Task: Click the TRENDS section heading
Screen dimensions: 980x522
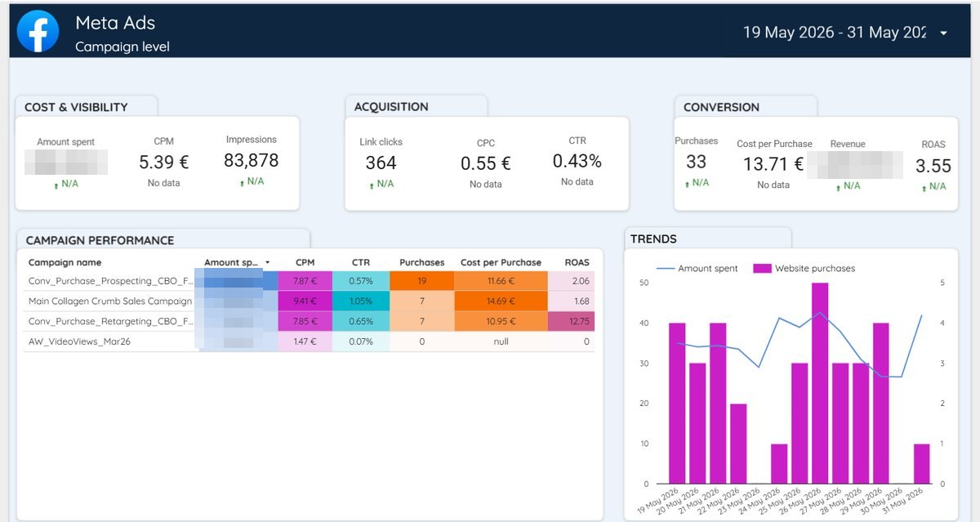Action: [x=653, y=239]
